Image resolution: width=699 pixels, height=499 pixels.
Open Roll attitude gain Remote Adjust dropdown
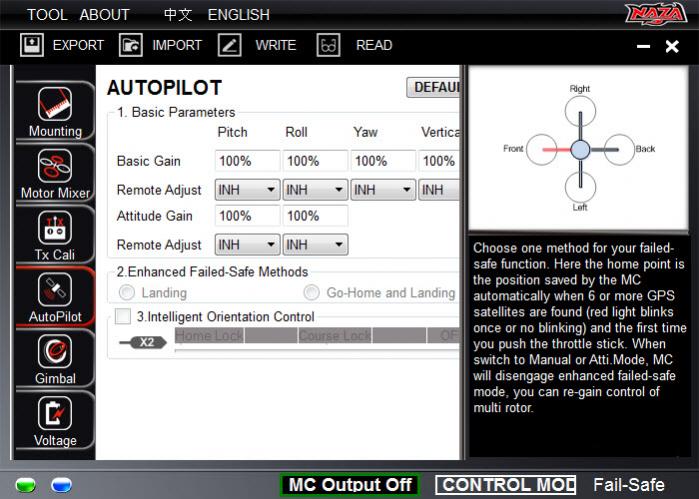coord(315,245)
